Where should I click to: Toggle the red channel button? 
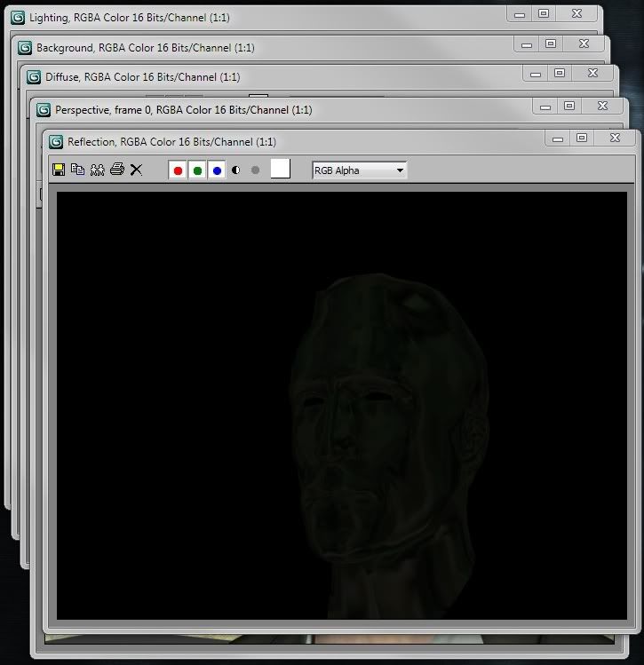tap(179, 170)
